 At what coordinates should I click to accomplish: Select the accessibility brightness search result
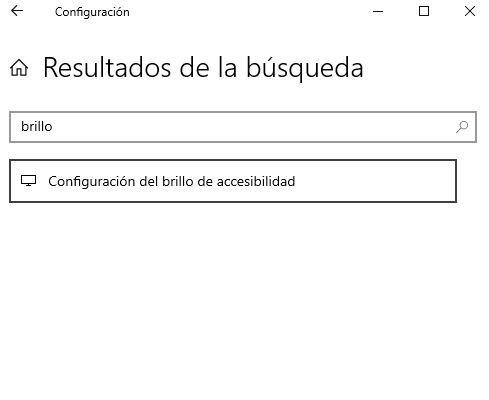pos(233,181)
